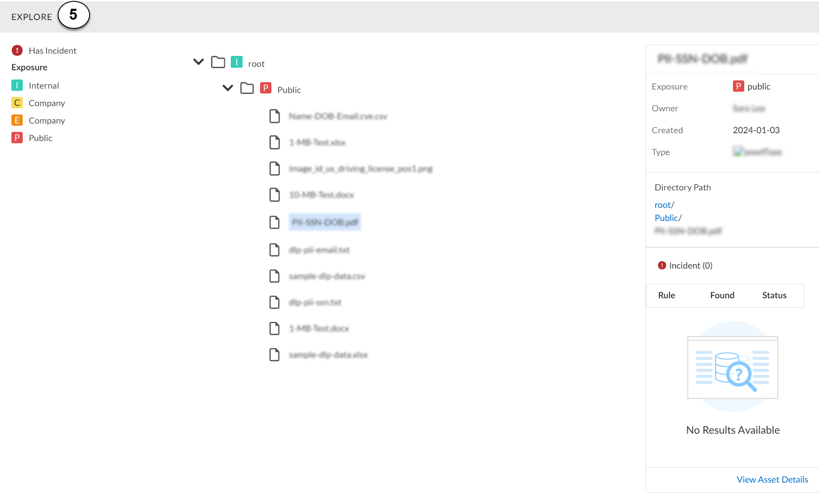Click the root folder icon
Image resolution: width=819 pixels, height=504 pixels.
pyautogui.click(x=218, y=62)
